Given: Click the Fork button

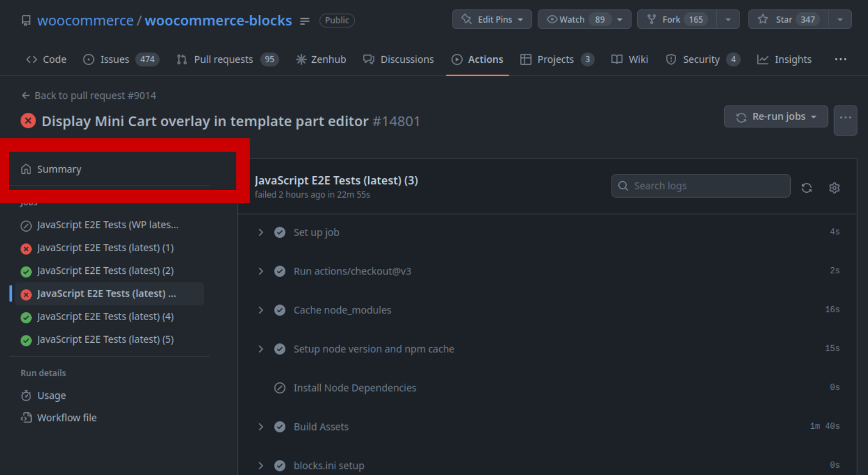Looking at the screenshot, I should tap(677, 19).
